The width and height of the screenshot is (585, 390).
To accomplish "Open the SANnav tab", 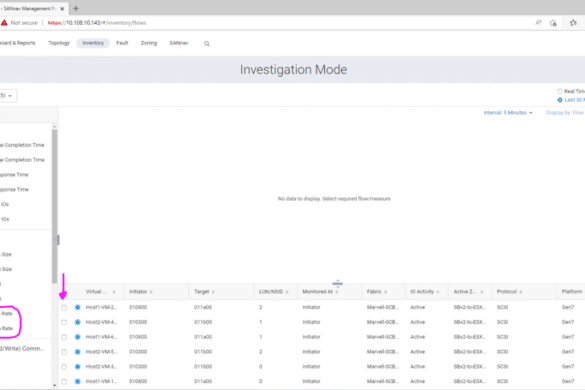I will [x=179, y=43].
